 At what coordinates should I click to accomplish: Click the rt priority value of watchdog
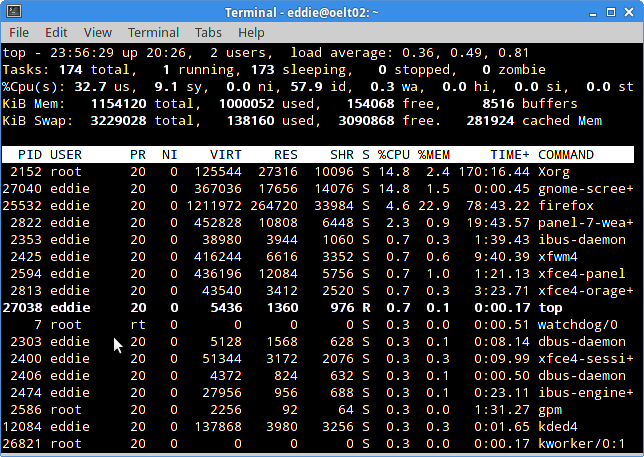click(x=138, y=325)
